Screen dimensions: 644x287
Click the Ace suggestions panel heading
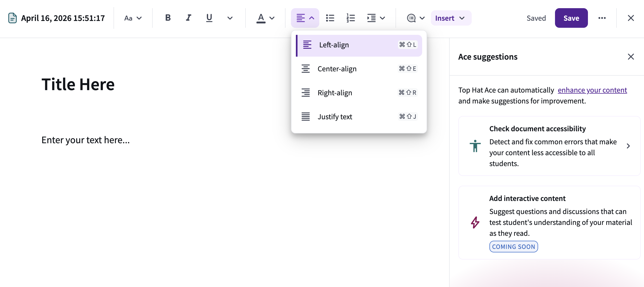click(x=488, y=57)
